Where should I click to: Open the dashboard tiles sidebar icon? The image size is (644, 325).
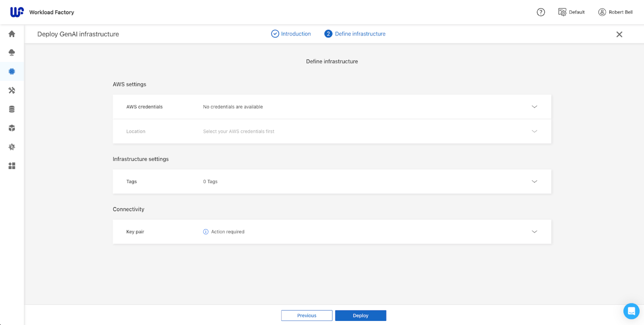(x=12, y=166)
